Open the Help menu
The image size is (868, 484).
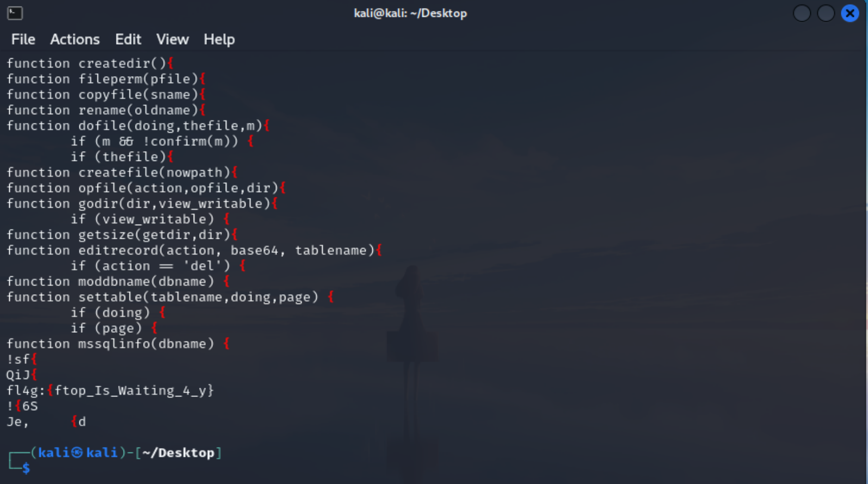click(219, 39)
